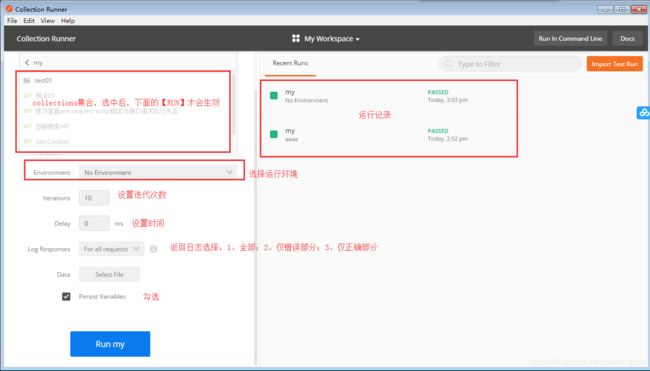Open the Environment dropdown

[158, 172]
